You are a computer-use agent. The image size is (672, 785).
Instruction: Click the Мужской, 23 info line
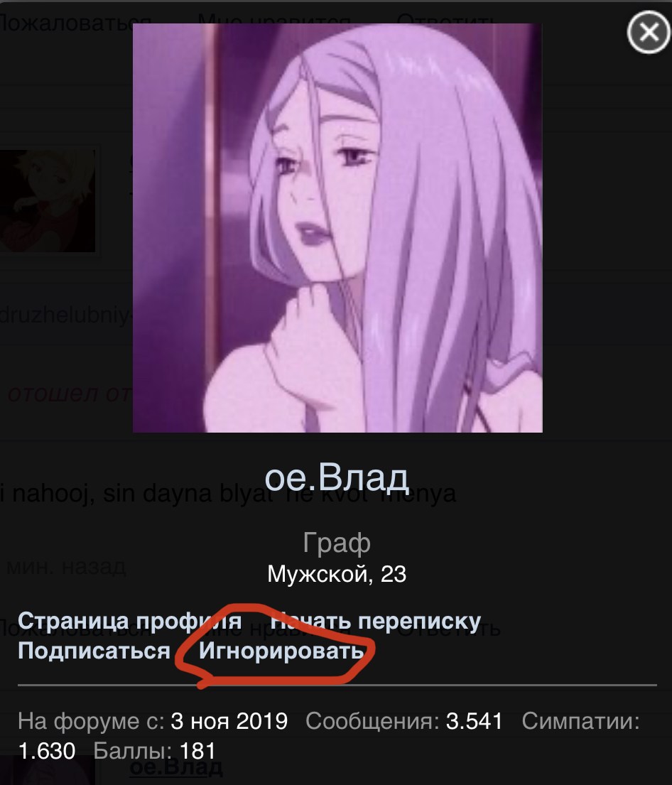[x=337, y=574]
